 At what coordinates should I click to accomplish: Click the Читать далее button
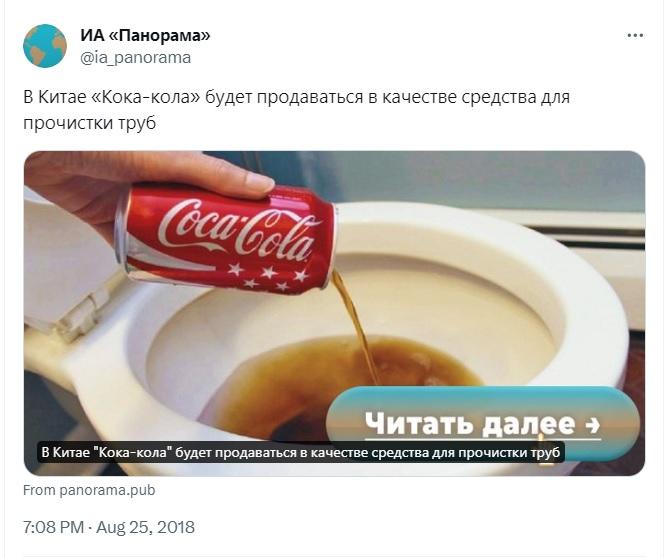coord(483,423)
